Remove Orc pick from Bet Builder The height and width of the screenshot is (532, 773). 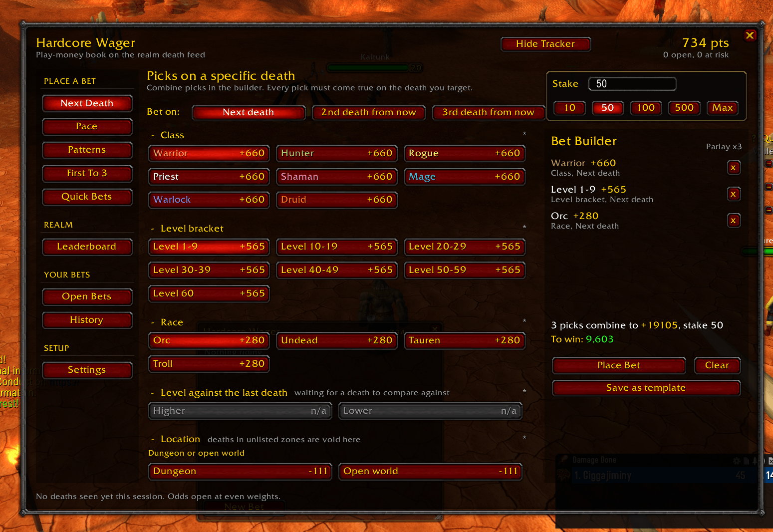click(x=733, y=221)
